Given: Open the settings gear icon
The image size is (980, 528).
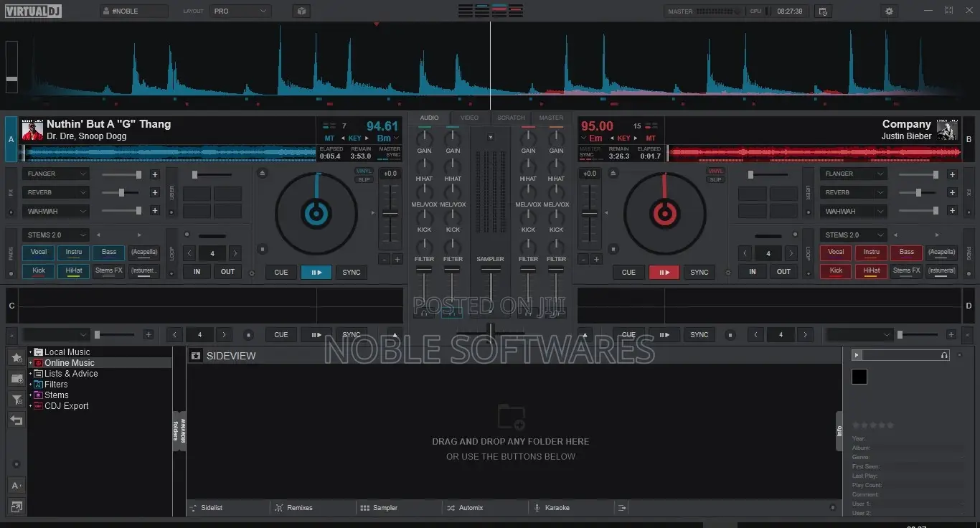Looking at the screenshot, I should (890, 11).
